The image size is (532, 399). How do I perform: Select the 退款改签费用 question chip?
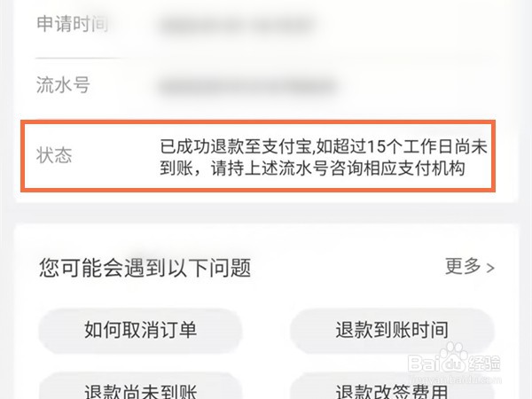coord(392,387)
